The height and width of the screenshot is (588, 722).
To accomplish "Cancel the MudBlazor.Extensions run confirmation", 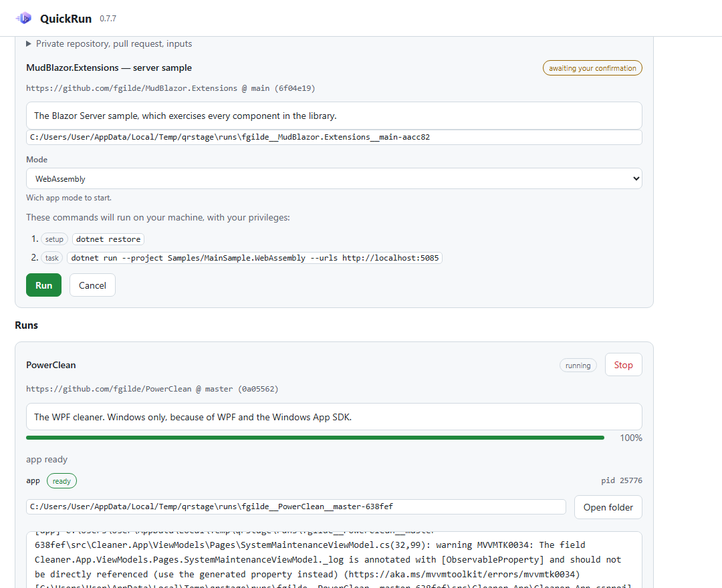I will (x=92, y=285).
